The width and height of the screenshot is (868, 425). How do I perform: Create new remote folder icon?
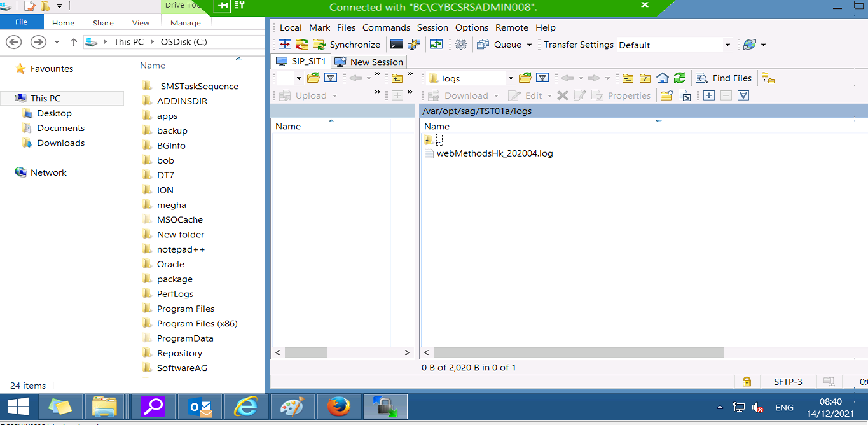pyautogui.click(x=666, y=95)
